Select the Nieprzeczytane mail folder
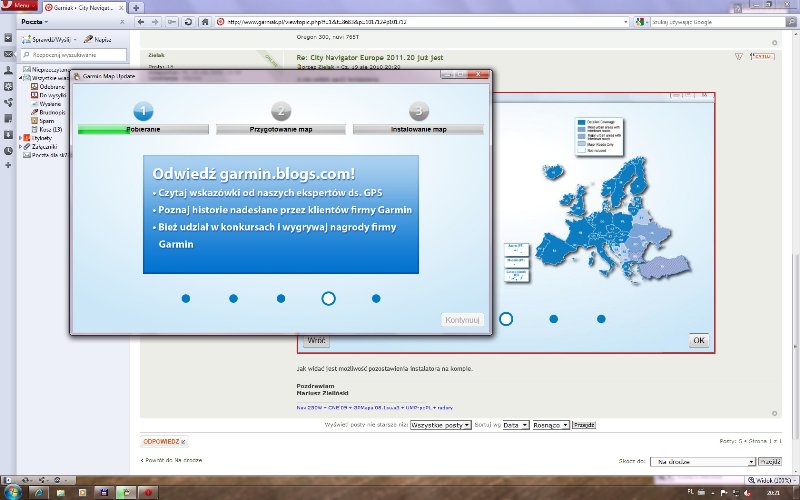Viewport: 800px width, 500px height. click(46, 69)
